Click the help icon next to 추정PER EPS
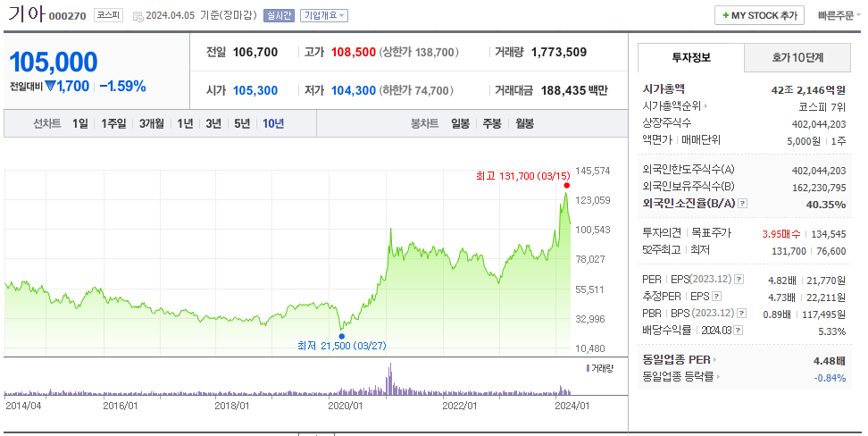Image resolution: width=868 pixels, height=436 pixels. coord(716,297)
